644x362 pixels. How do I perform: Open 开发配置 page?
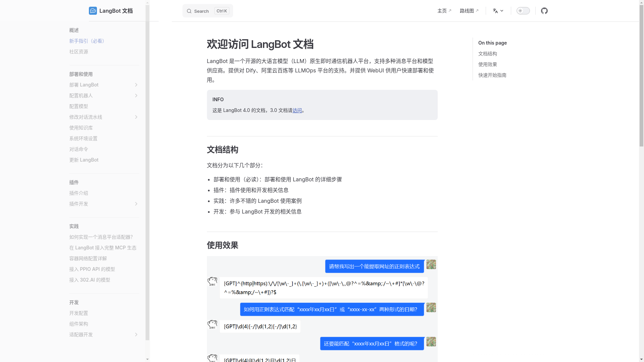pos(78,313)
